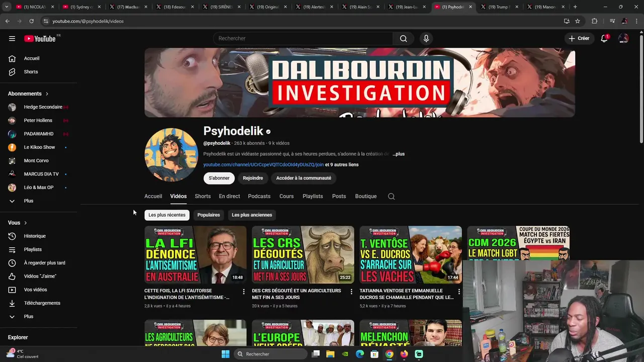644x362 pixels.
Task: Open Les CRS dégoutés video thumbnail
Action: [x=303, y=255]
